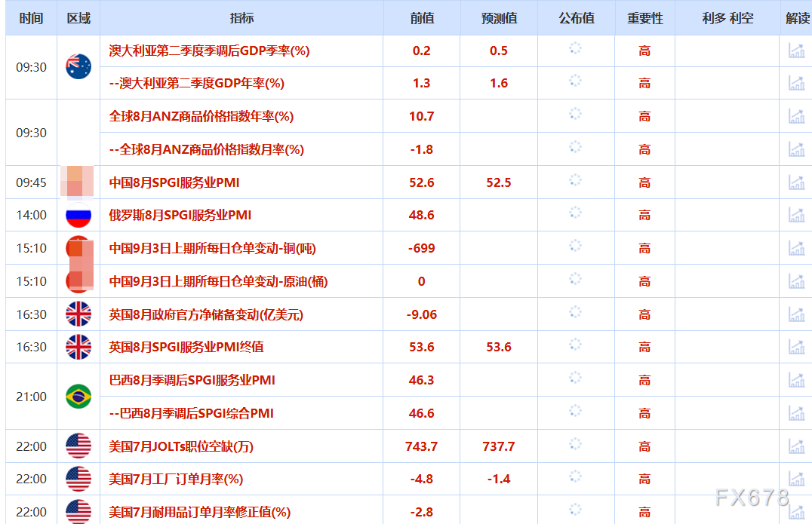Click the Australian flag icon
This screenshot has height=524, width=812.
pos(78,66)
